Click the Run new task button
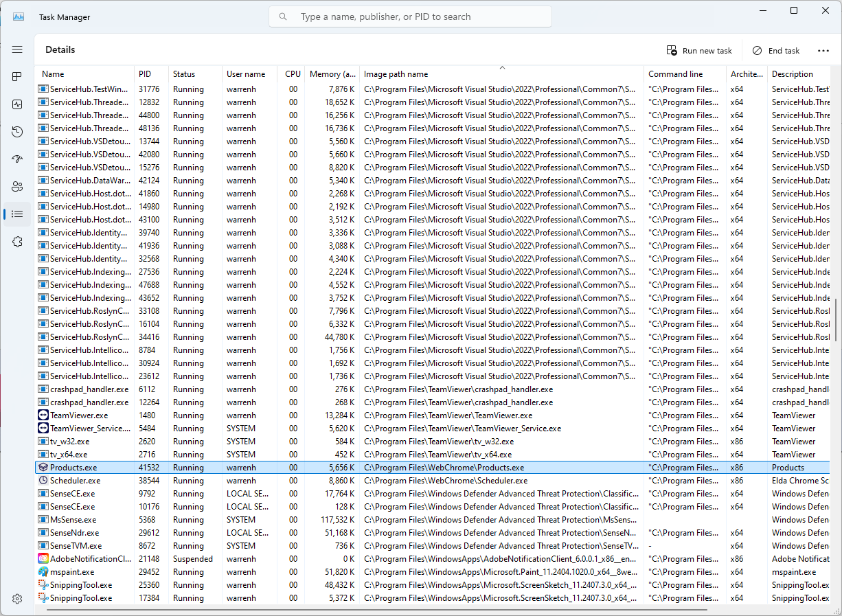The height and width of the screenshot is (616, 842). (x=699, y=50)
